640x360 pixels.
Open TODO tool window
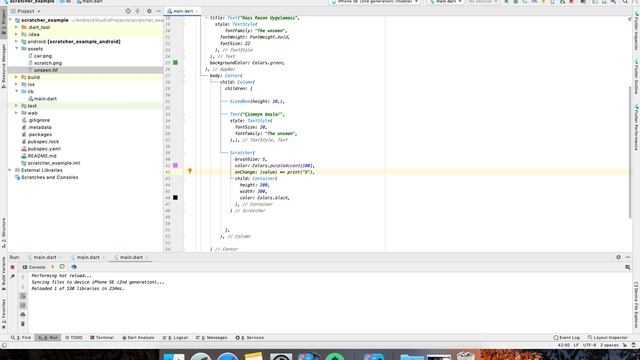tap(74, 338)
